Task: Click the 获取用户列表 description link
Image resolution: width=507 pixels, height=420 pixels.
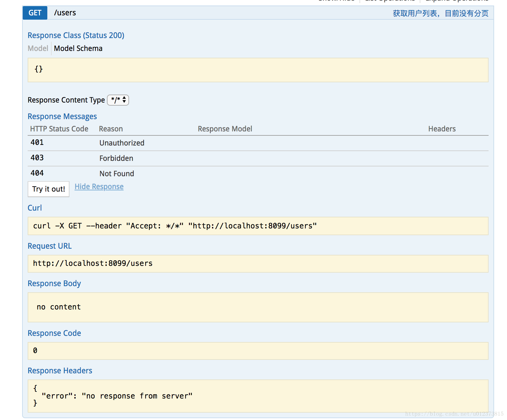Action: (440, 14)
